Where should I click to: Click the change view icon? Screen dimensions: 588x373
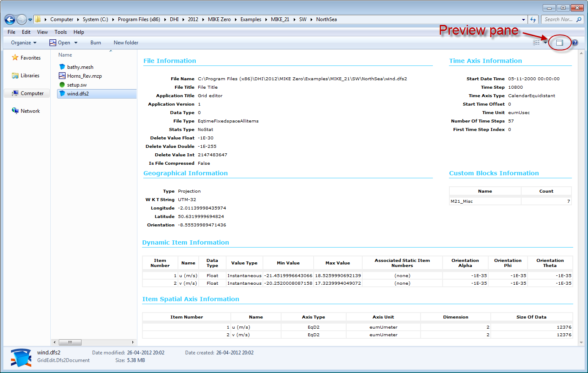pos(536,43)
